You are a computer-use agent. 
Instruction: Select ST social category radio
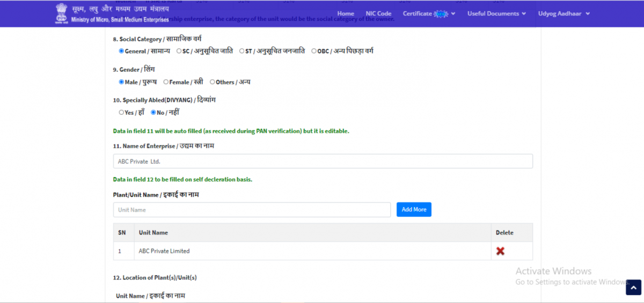pos(242,51)
